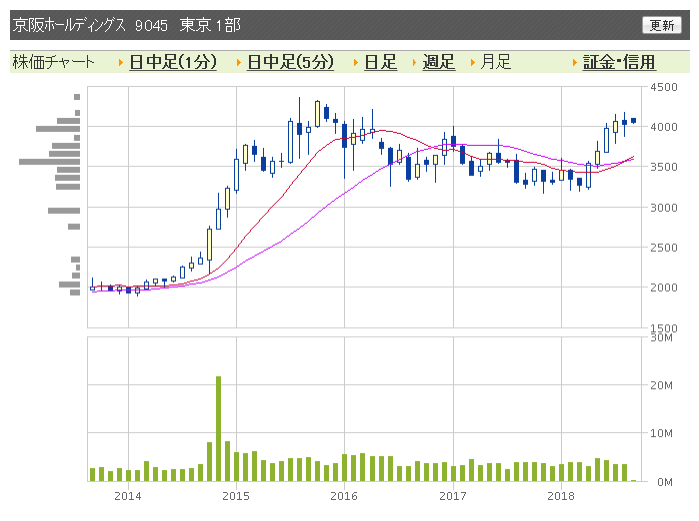Click the 0M volume axis label

[x=665, y=482]
